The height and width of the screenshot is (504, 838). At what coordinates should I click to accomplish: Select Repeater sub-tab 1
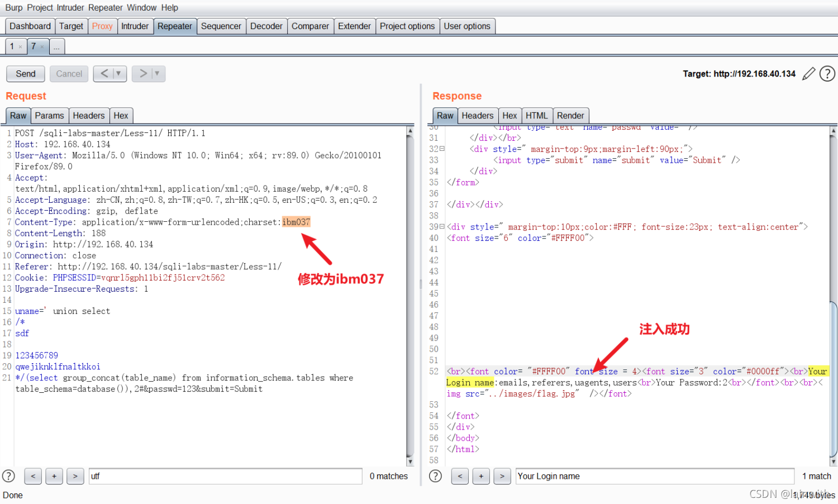12,46
